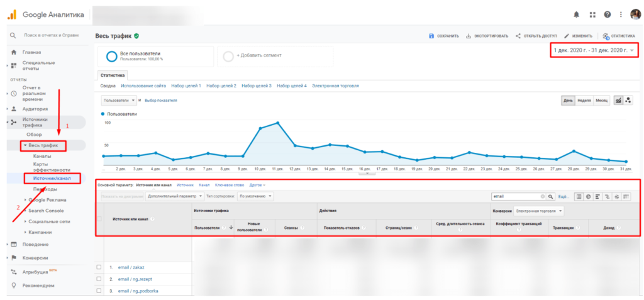This screenshot has width=644, height=300.
Task: Select the Источник/канал report
Action: tap(52, 179)
